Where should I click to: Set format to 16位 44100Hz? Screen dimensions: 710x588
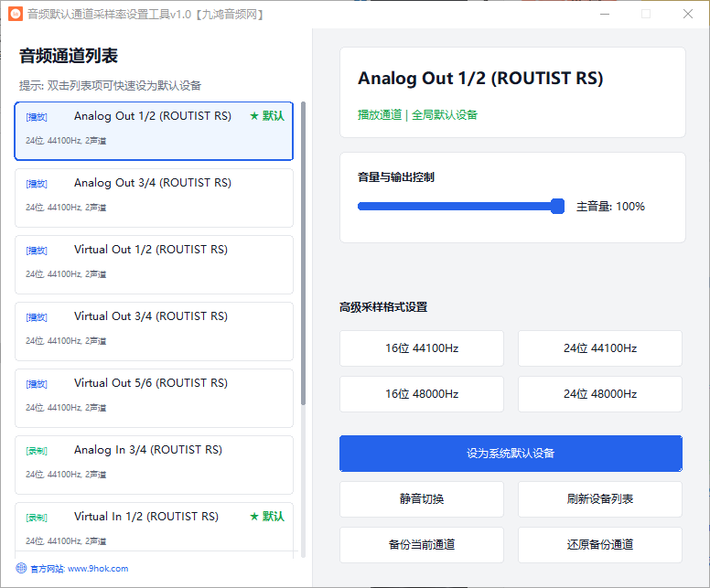[x=422, y=348]
